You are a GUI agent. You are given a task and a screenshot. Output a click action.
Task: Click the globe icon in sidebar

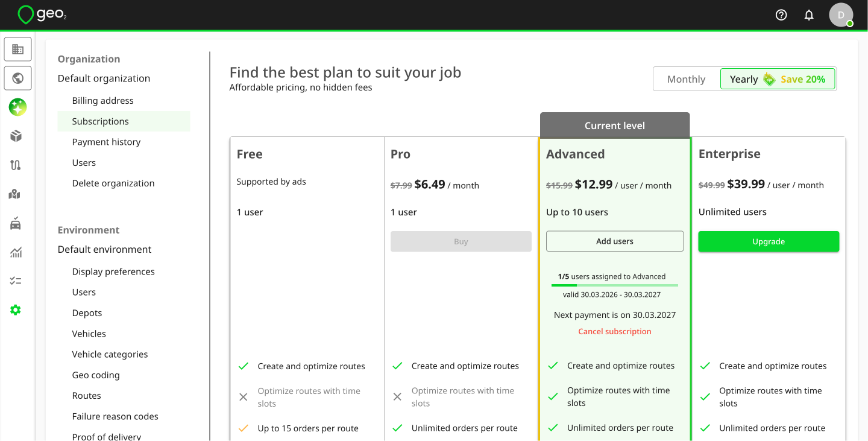(x=17, y=78)
